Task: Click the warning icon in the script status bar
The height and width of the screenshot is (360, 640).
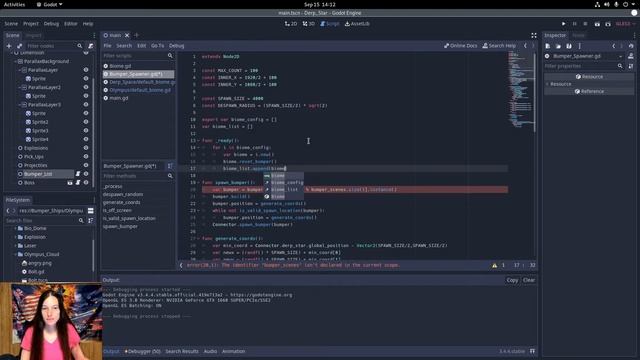Action: click(494, 265)
